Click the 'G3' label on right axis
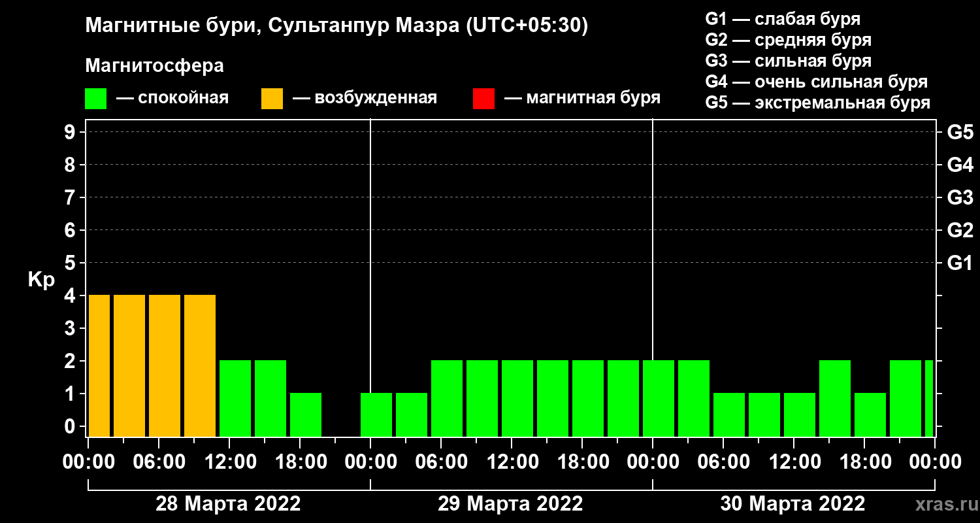Viewport: 980px width, 523px height. tap(960, 197)
